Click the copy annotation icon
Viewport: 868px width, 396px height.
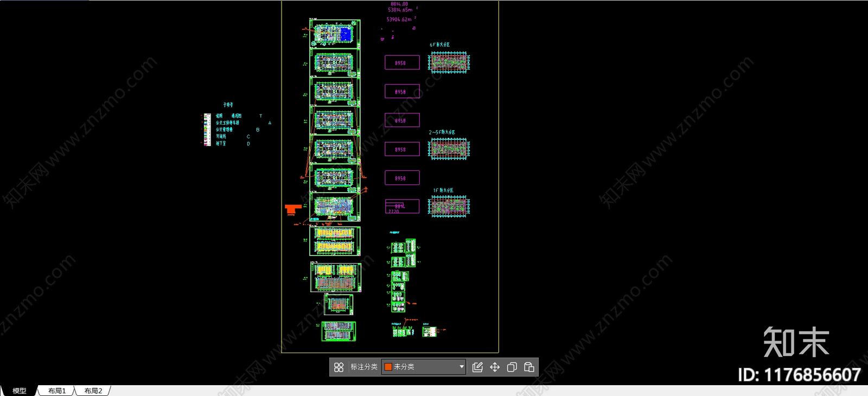512,367
